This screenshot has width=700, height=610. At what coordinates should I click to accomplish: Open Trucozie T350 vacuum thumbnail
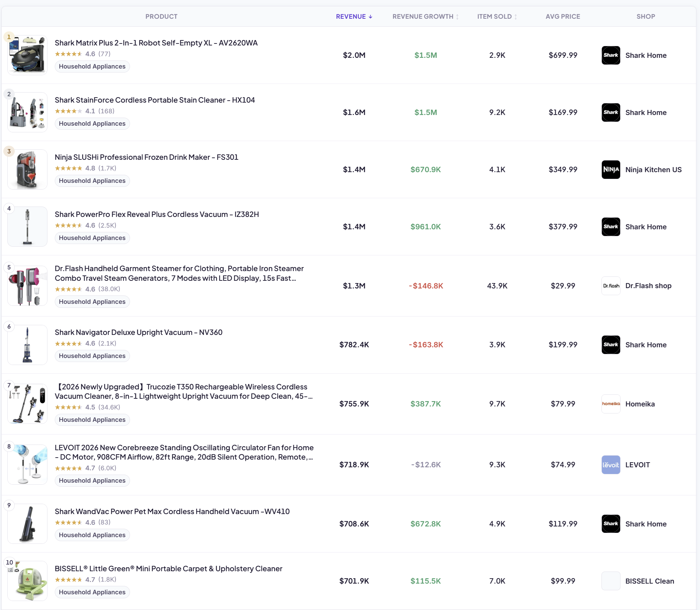[27, 404]
